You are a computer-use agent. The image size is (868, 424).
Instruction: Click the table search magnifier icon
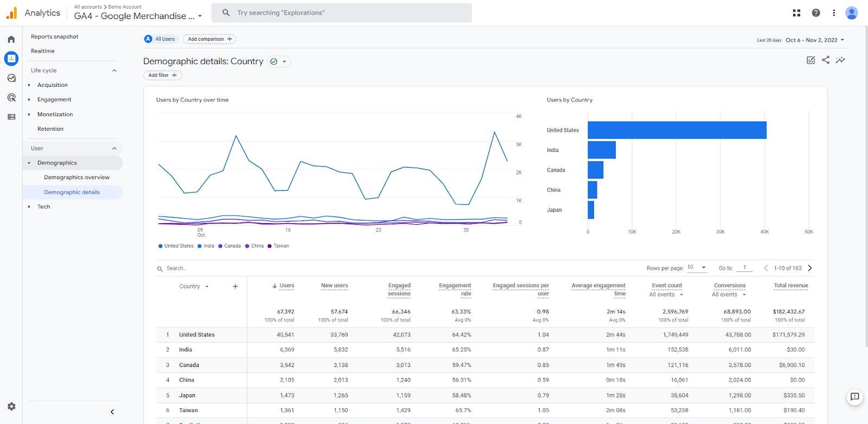[x=160, y=269]
